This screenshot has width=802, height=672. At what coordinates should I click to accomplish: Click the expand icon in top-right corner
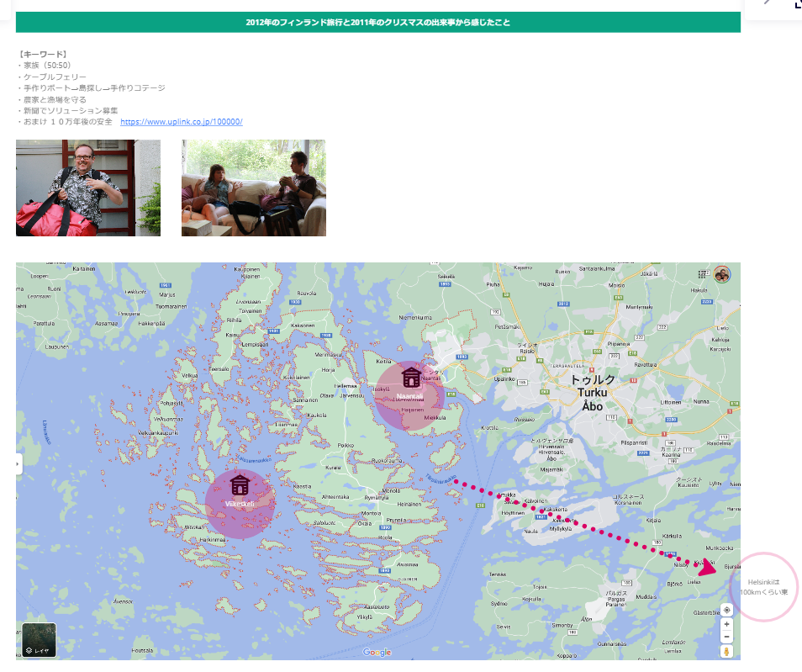pos(796,3)
